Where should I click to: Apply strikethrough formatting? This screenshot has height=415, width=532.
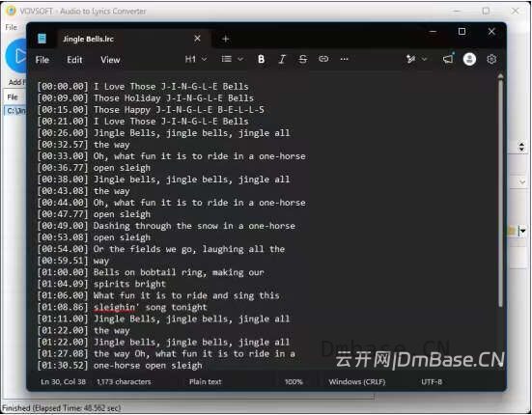302,59
